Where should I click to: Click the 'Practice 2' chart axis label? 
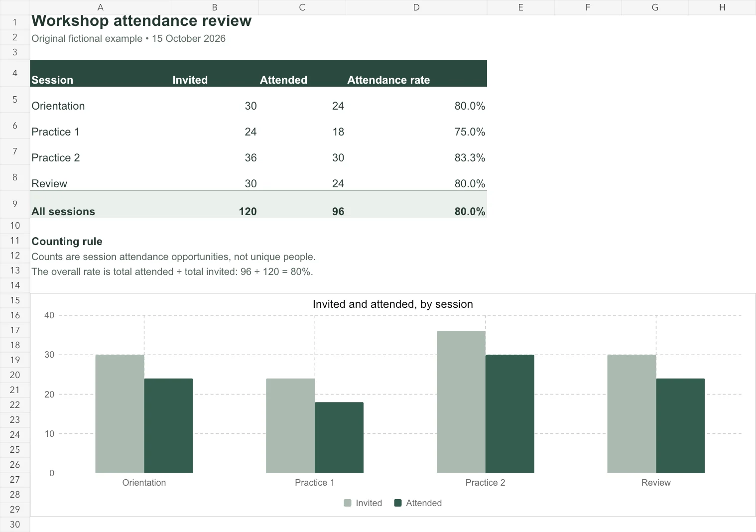point(486,483)
